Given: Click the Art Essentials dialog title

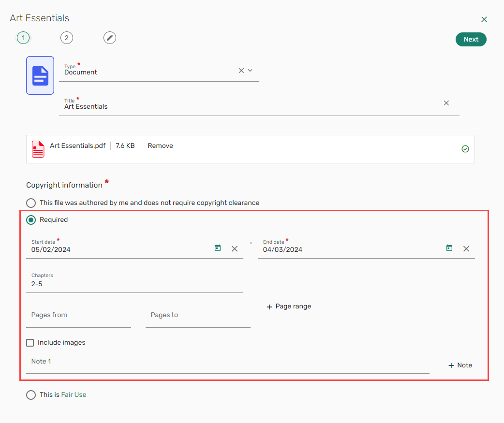Looking at the screenshot, I should click(40, 18).
